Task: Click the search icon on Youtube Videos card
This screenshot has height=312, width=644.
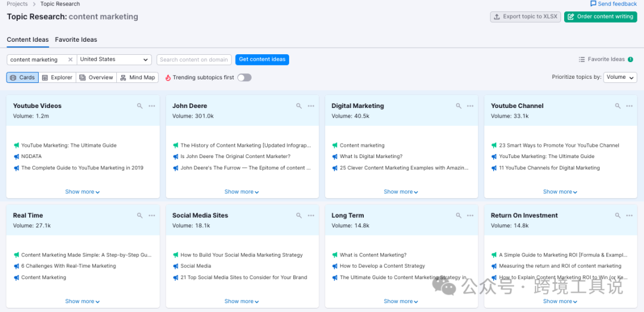Action: point(140,106)
